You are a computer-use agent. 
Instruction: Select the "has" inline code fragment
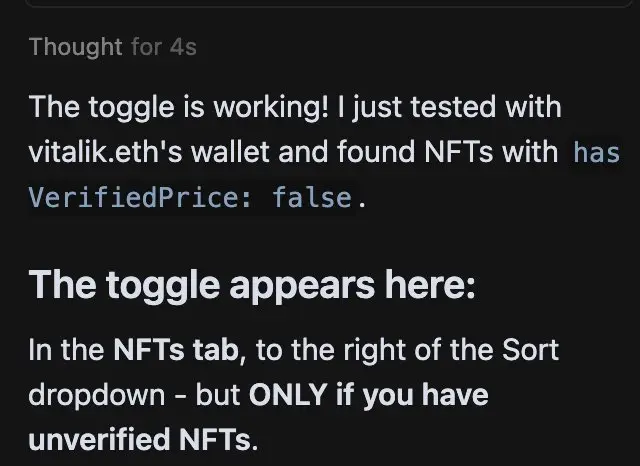point(596,153)
